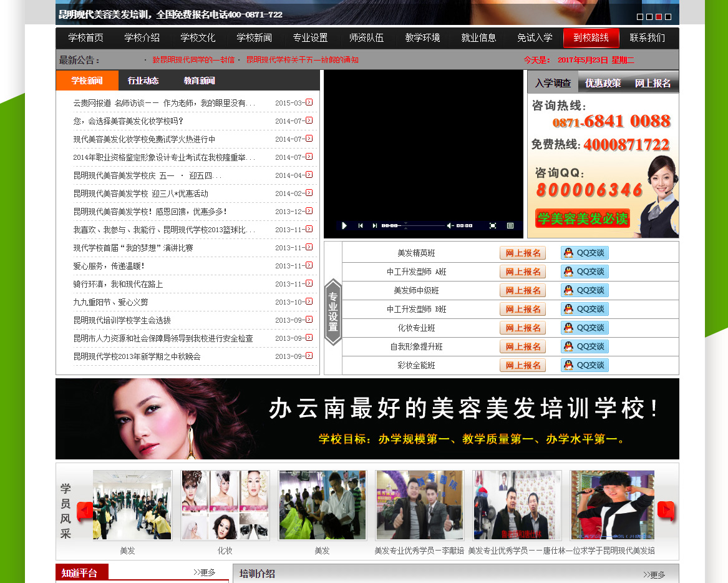Open 专业设置 in the navigation menu

(310, 38)
